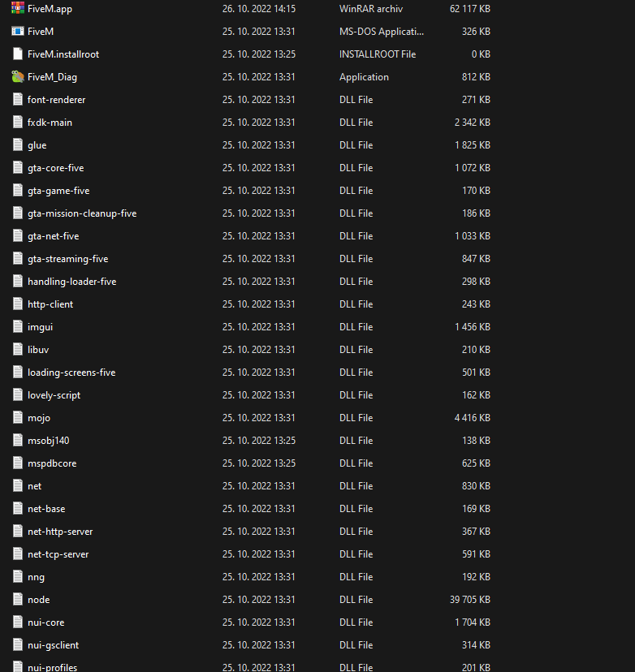Click the file icon beside node
Image resolution: width=635 pixels, height=672 pixels.
18,599
